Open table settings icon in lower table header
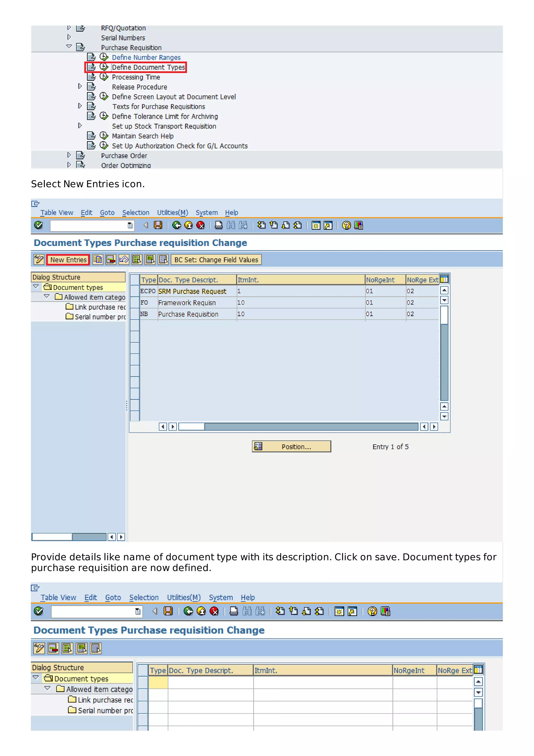The width and height of the screenshot is (534, 756). (478, 670)
